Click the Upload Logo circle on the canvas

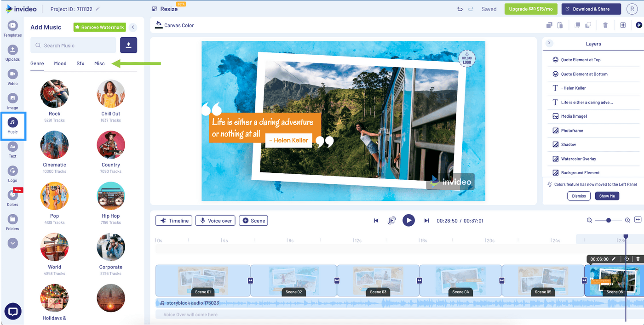[x=467, y=59]
